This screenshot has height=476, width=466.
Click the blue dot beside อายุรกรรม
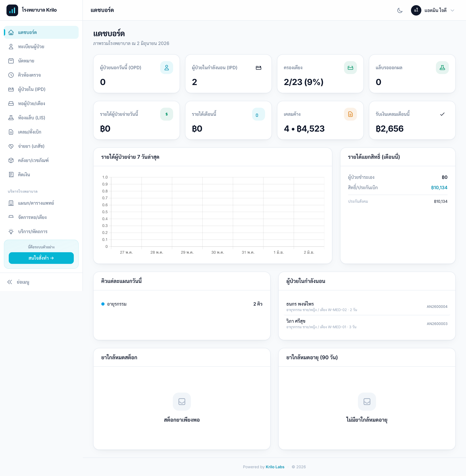tap(103, 304)
